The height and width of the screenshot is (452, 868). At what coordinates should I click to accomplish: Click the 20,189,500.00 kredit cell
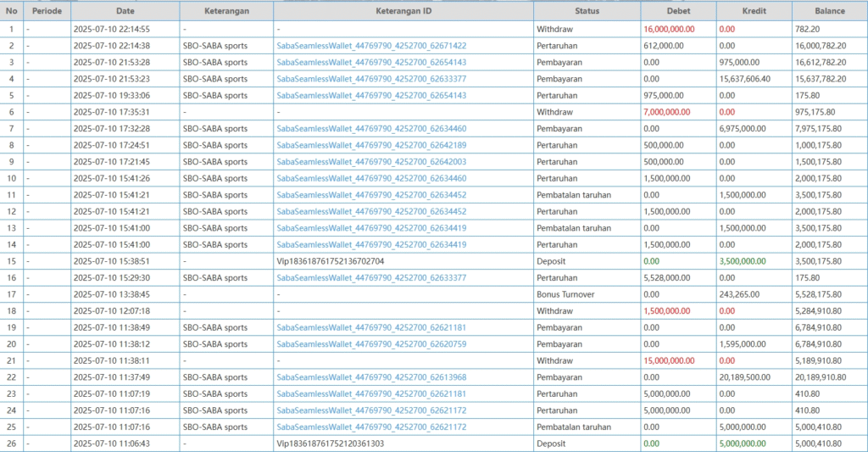743,377
